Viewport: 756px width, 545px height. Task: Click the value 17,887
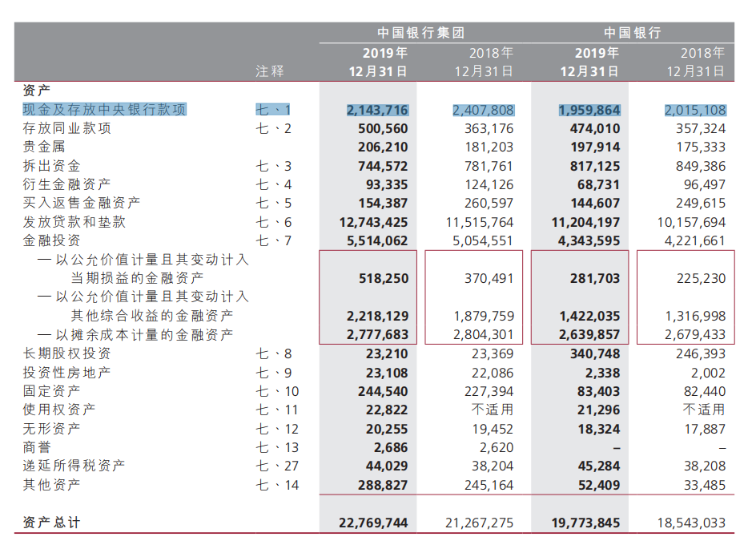705,429
